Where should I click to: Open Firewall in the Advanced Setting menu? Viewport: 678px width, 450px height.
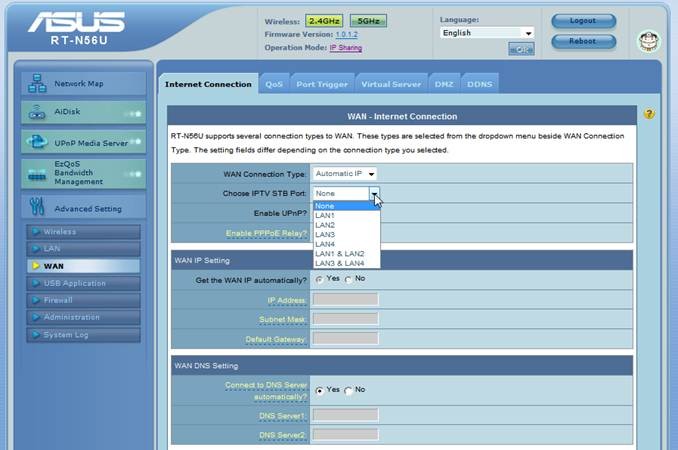coord(59,300)
